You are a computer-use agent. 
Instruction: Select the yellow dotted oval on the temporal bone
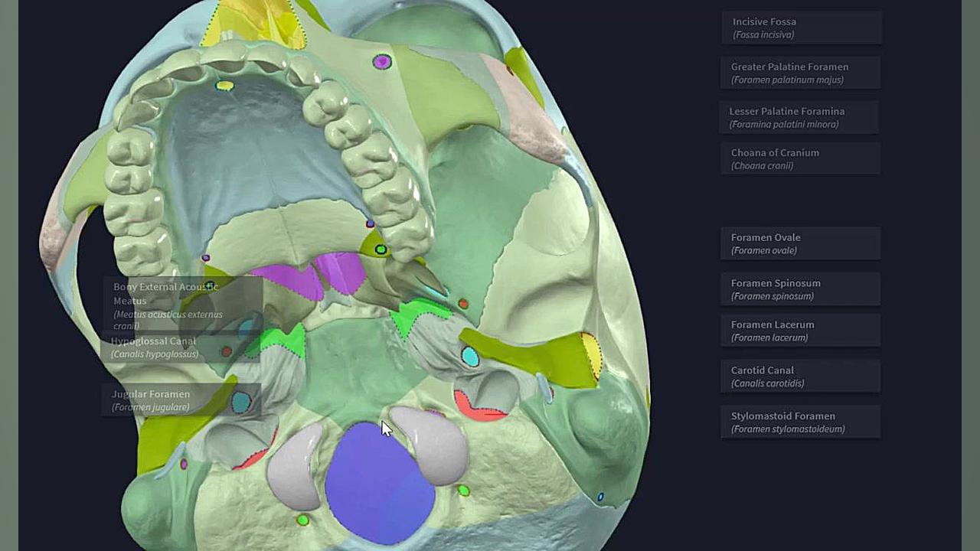[x=591, y=354]
